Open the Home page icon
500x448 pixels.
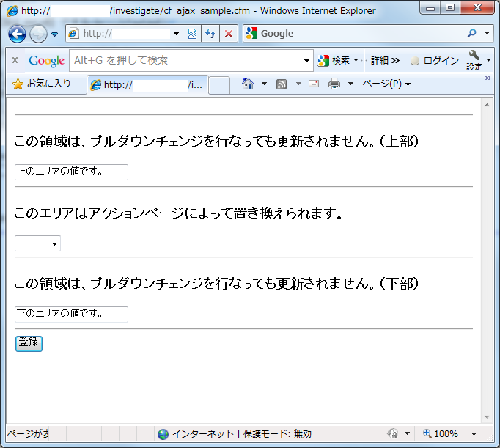(248, 84)
